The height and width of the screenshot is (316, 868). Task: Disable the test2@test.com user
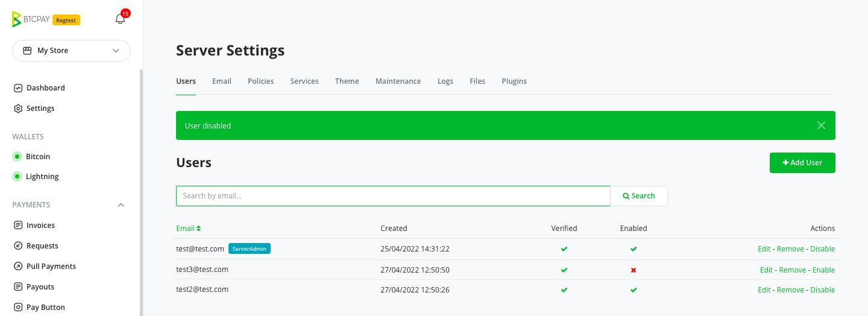click(822, 290)
